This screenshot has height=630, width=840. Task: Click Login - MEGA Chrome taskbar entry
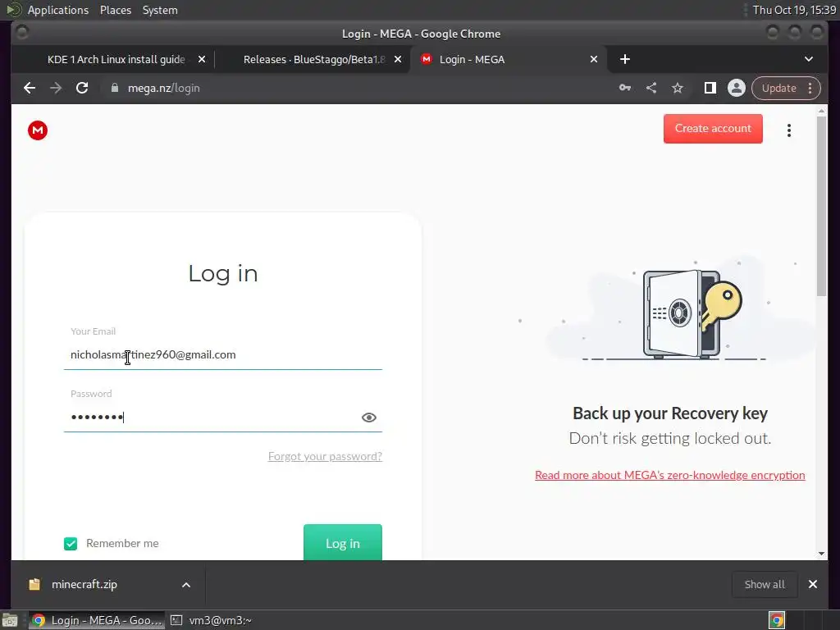[97, 620]
